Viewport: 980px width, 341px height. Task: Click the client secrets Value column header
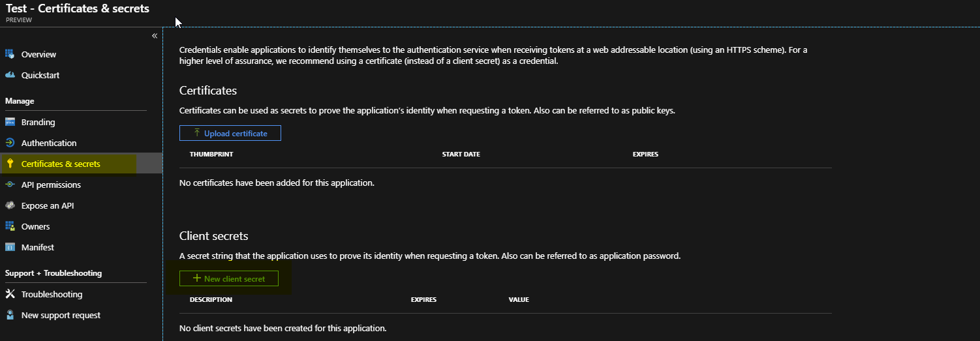point(519,300)
